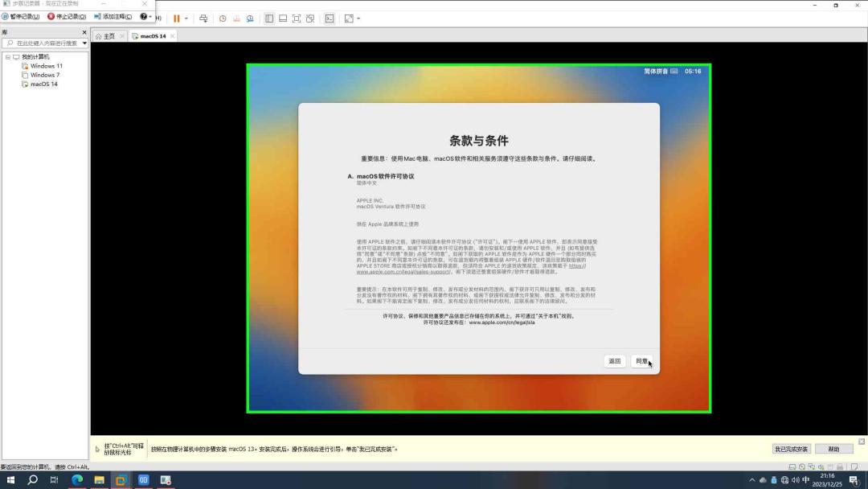Open Microsoft Edge from the taskbar
The height and width of the screenshot is (489, 868).
click(77, 479)
